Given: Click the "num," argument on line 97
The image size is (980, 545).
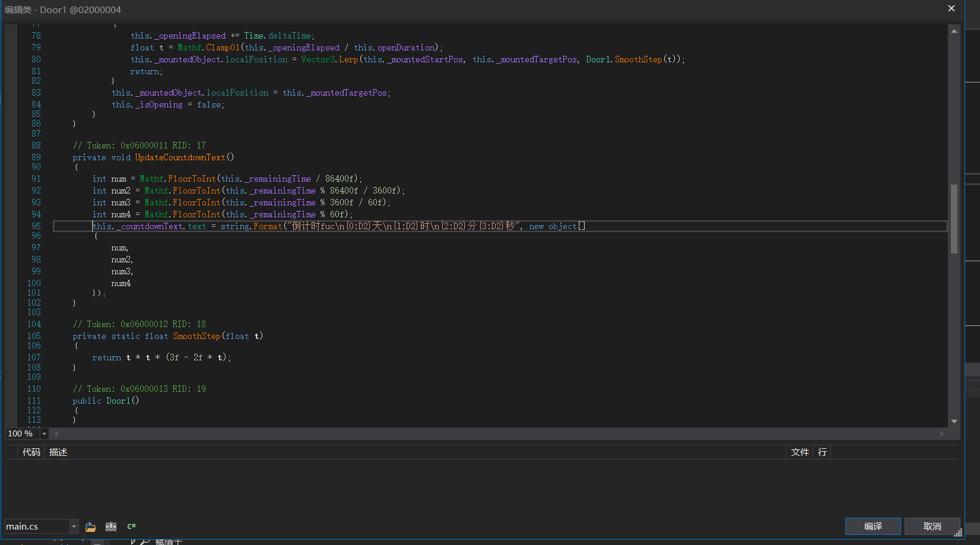Looking at the screenshot, I should pyautogui.click(x=120, y=248).
